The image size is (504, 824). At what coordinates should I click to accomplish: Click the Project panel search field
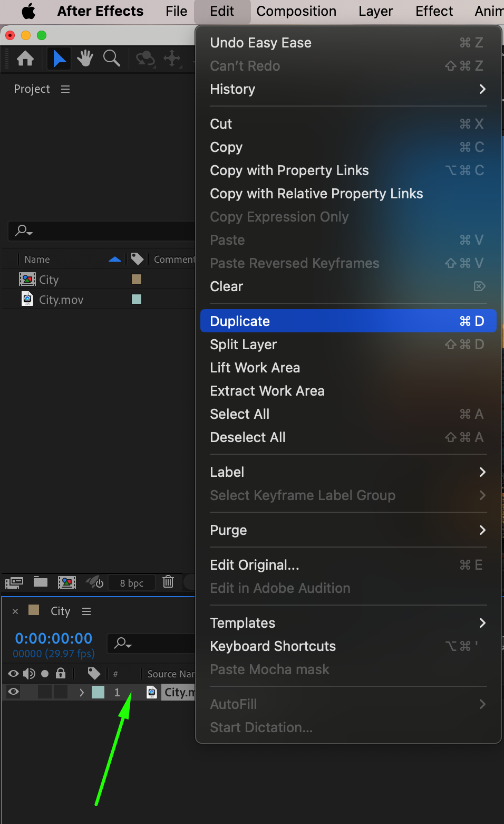[x=105, y=231]
